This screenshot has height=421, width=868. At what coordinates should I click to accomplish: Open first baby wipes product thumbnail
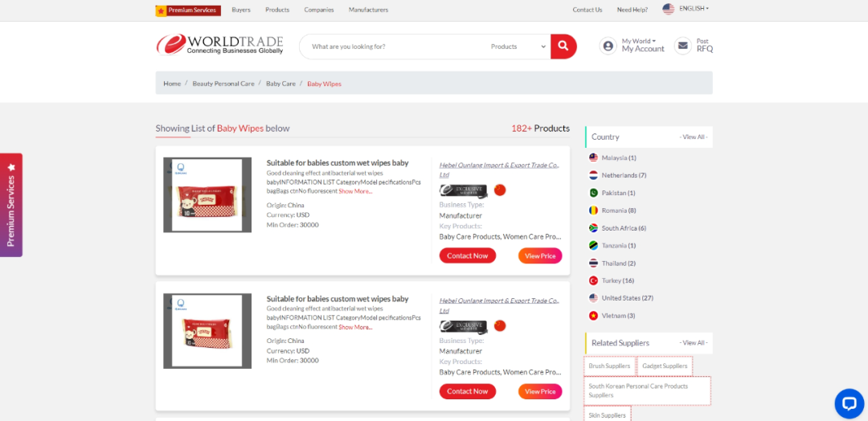207,195
